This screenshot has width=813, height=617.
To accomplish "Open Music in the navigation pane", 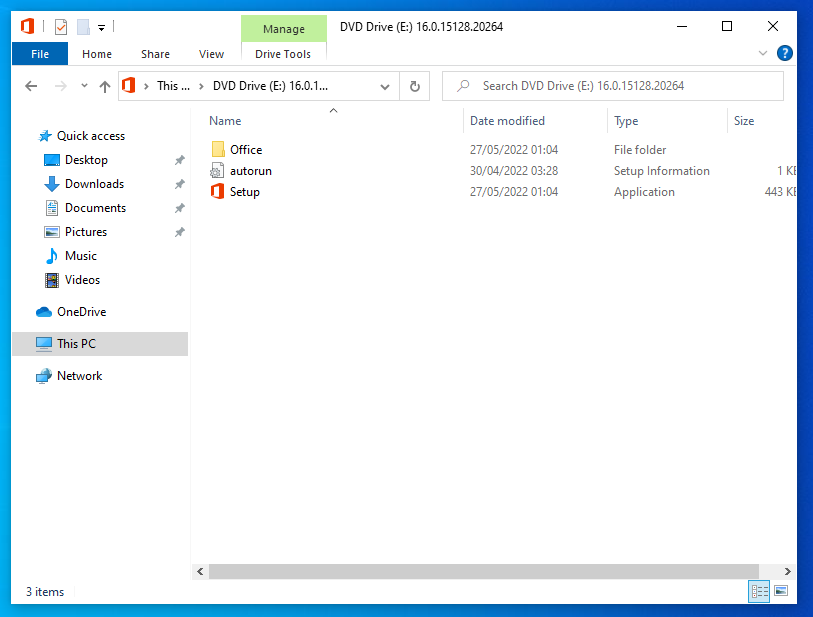I will tap(80, 256).
